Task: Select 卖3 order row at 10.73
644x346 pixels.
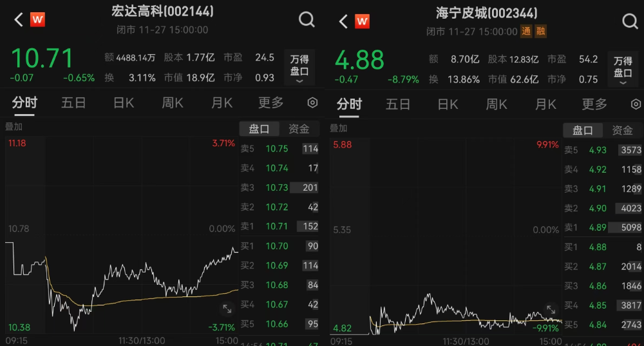Action: pyautogui.click(x=279, y=187)
